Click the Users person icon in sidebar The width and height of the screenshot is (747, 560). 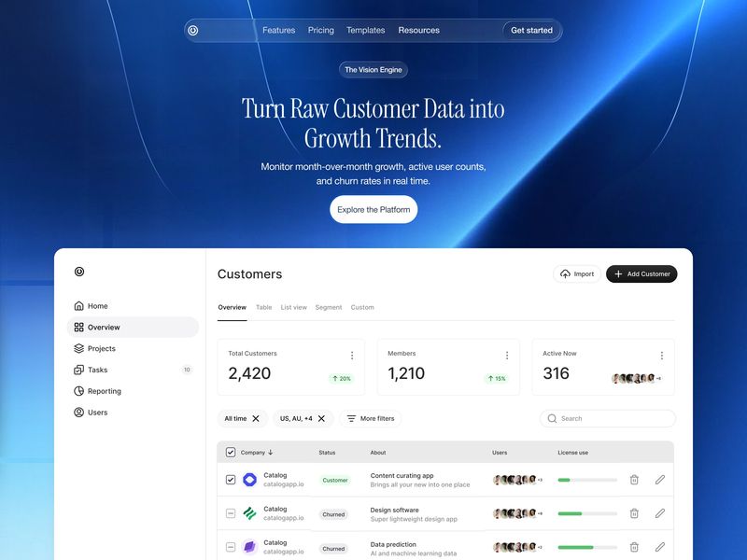79,413
